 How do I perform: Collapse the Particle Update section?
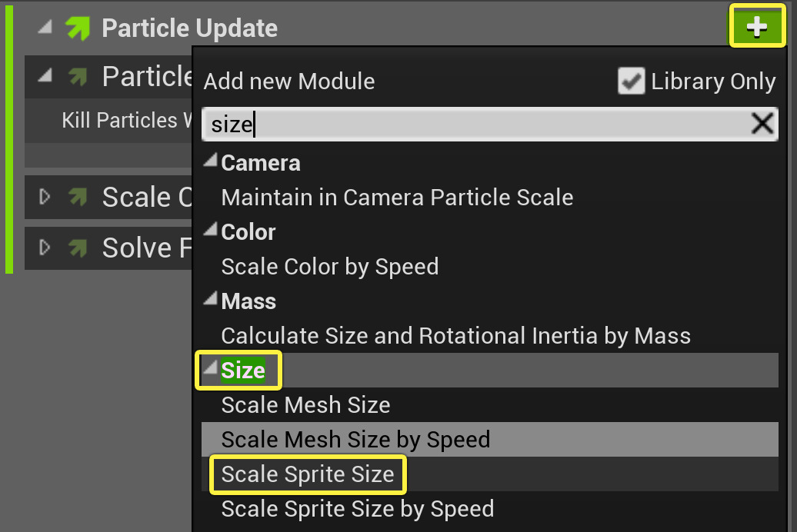tap(45, 28)
